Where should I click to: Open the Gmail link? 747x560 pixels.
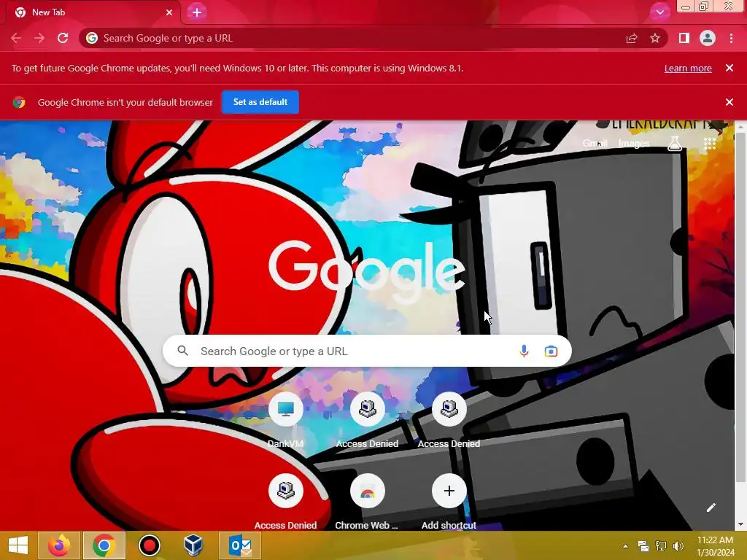pos(595,144)
